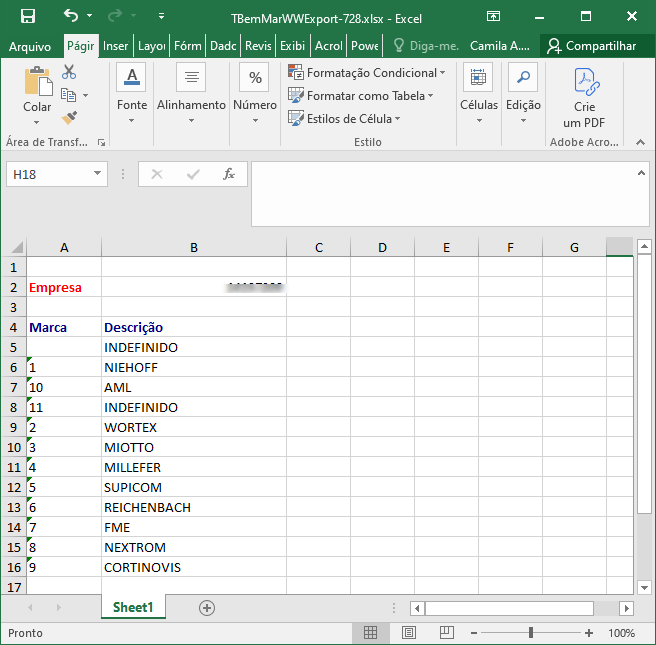Select column B header
Viewport: 656px width, 645px height.
click(194, 247)
